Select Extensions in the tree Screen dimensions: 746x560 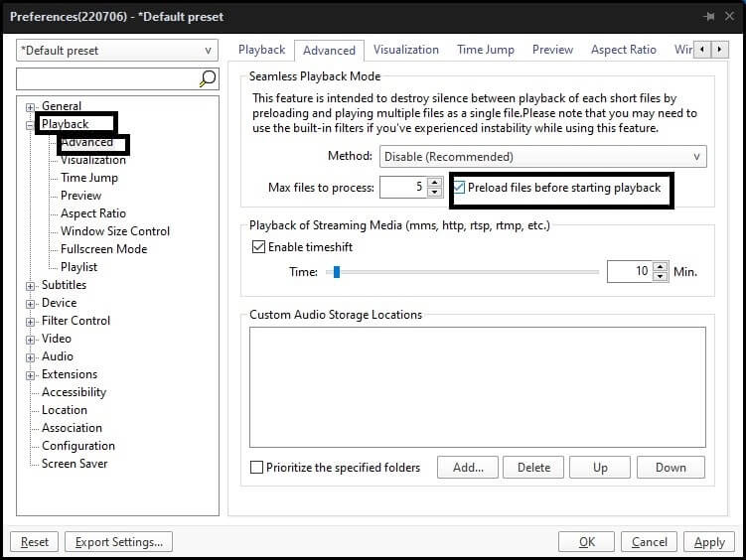coord(70,374)
